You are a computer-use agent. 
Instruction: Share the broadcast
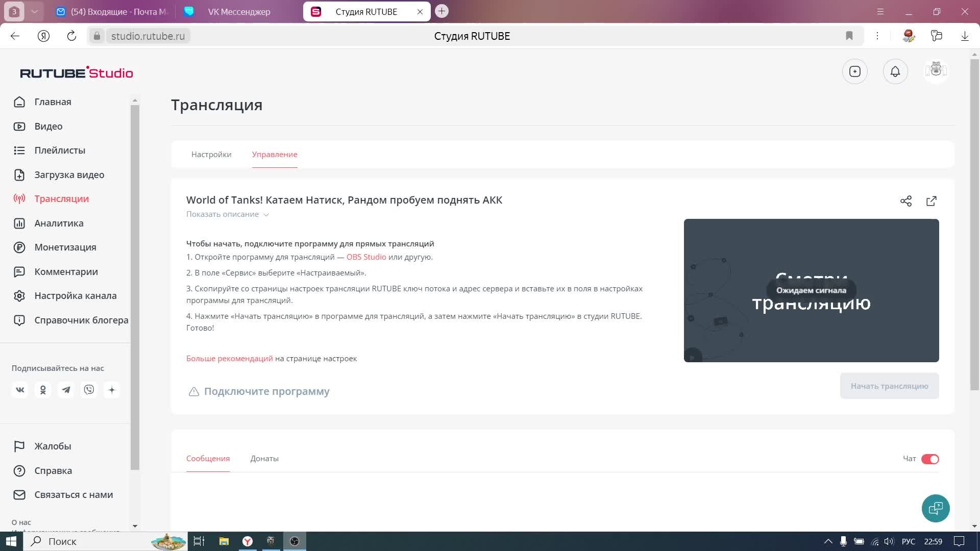tap(906, 201)
